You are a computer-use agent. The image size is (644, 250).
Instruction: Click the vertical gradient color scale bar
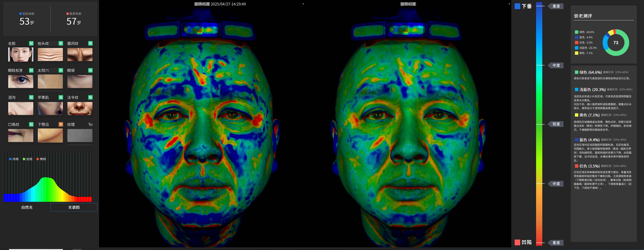[539, 124]
